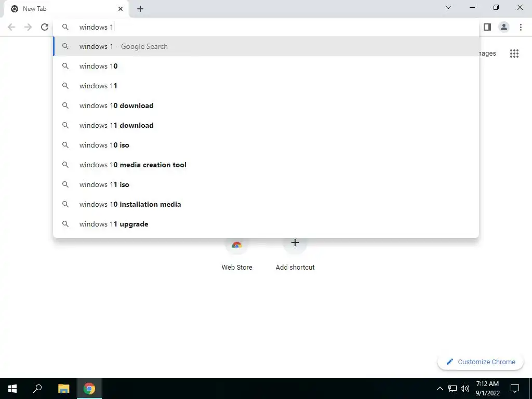Show hidden system tray icons
Viewport: 532px width, 399px height.
440,389
